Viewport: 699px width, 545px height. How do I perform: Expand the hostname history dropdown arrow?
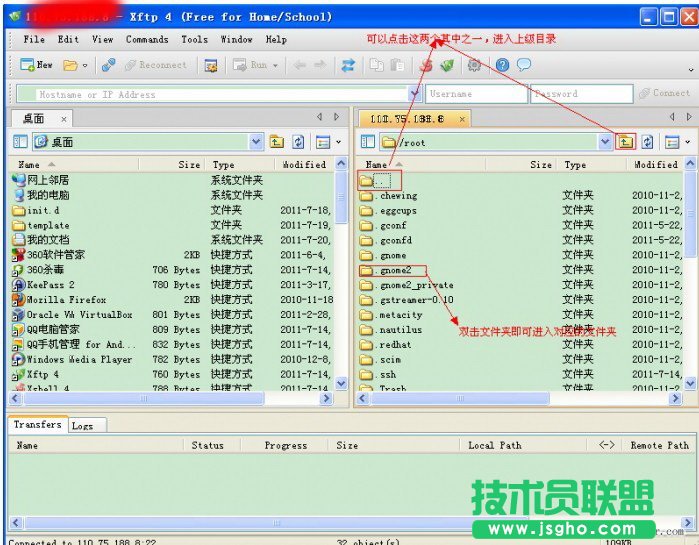pos(415,94)
